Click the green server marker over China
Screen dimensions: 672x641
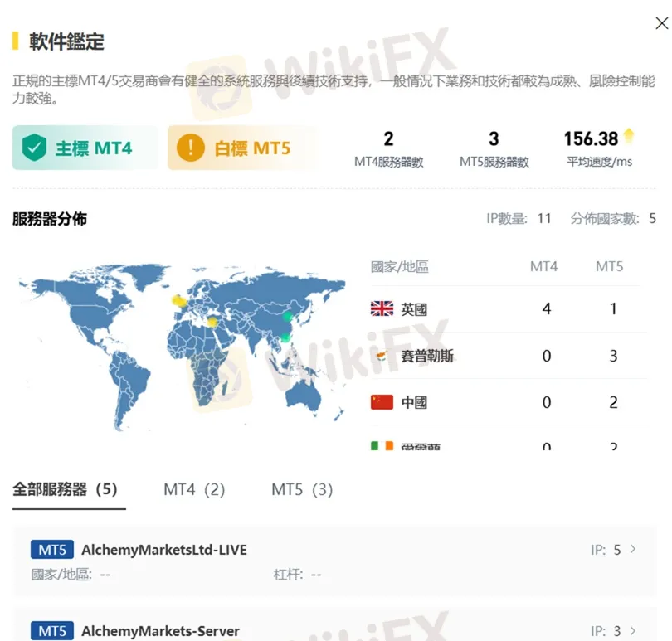point(288,316)
